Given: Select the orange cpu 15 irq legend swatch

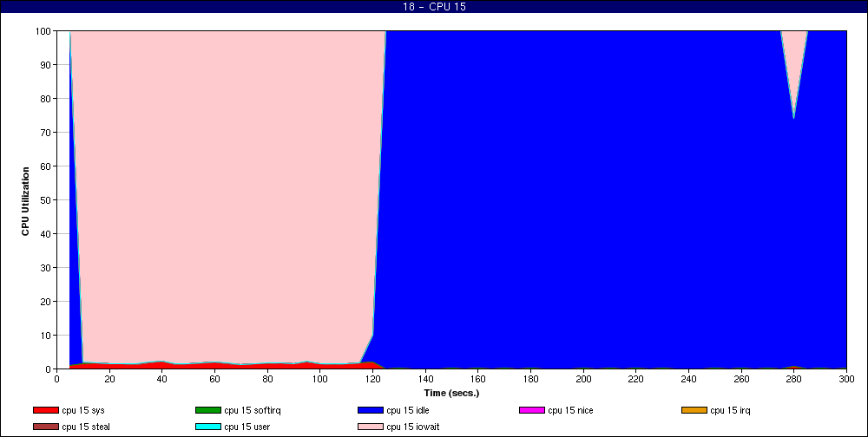Looking at the screenshot, I should pos(694,410).
